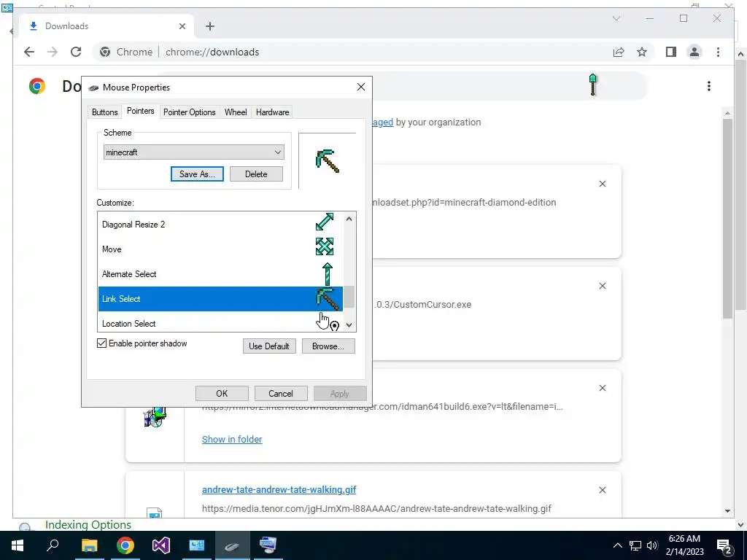Click the pointer list scroll-up arrow
The image size is (747, 560).
pos(349,219)
